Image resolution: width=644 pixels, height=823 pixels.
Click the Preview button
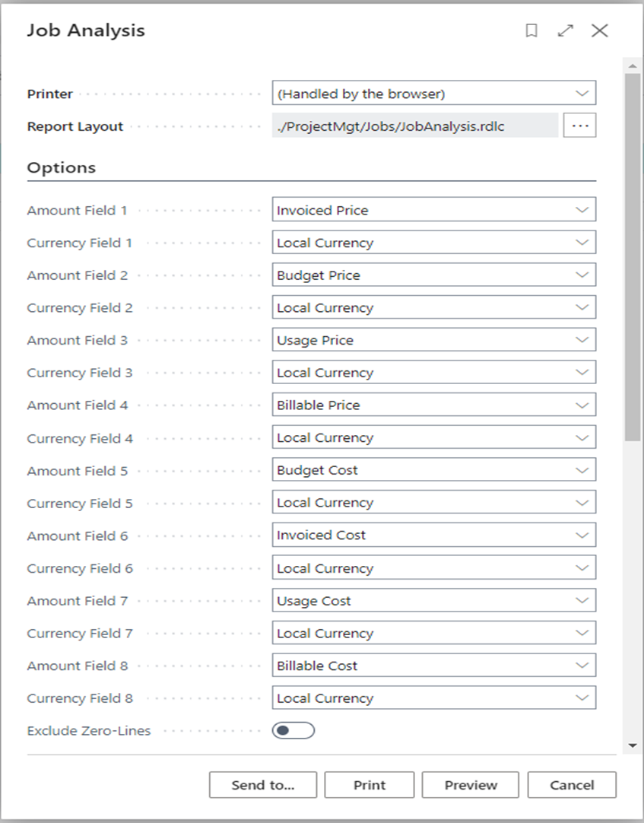click(x=471, y=785)
